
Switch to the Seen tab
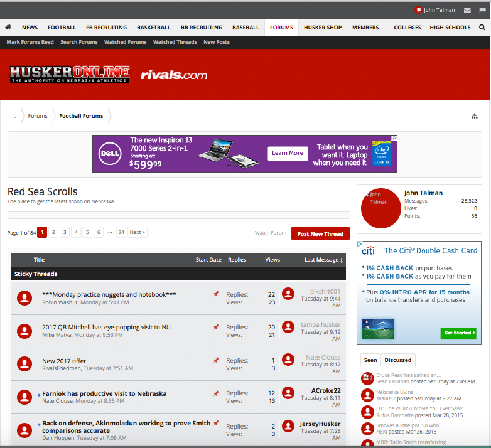pos(370,360)
